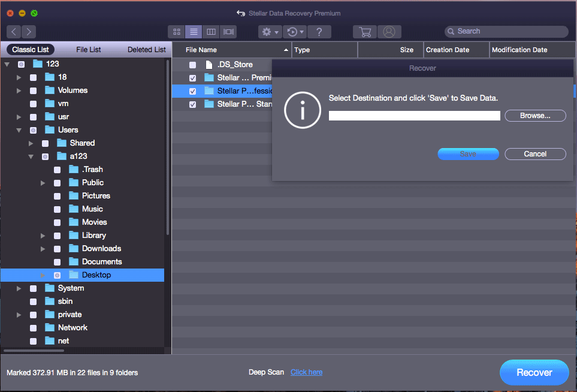Viewport: 577px width, 392px height.
Task: Click the shopping cart buy icon
Action: click(x=364, y=32)
